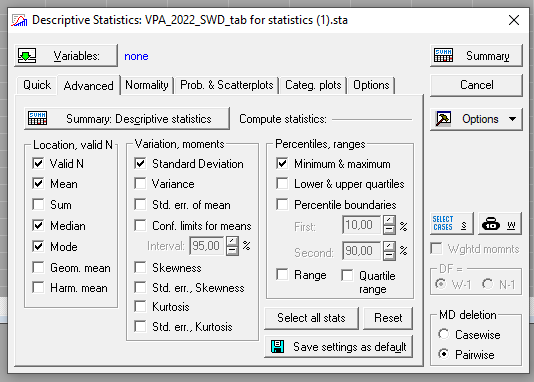534x382 pixels.
Task: Decrease the Interval value with down arrow
Action: click(232, 251)
